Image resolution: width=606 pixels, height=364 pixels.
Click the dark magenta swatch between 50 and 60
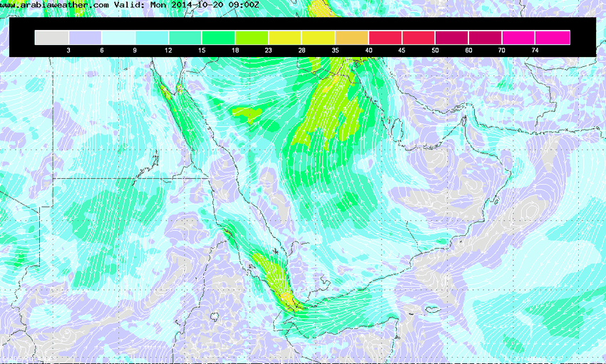452,37
